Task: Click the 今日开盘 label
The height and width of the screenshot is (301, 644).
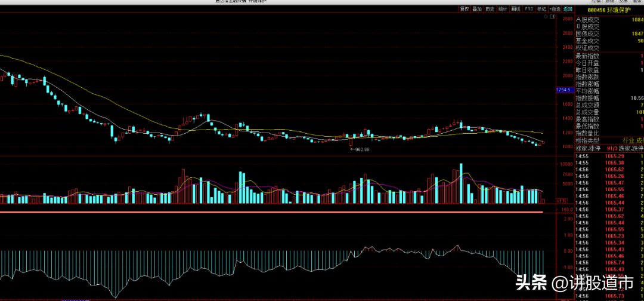Action: 587,63
